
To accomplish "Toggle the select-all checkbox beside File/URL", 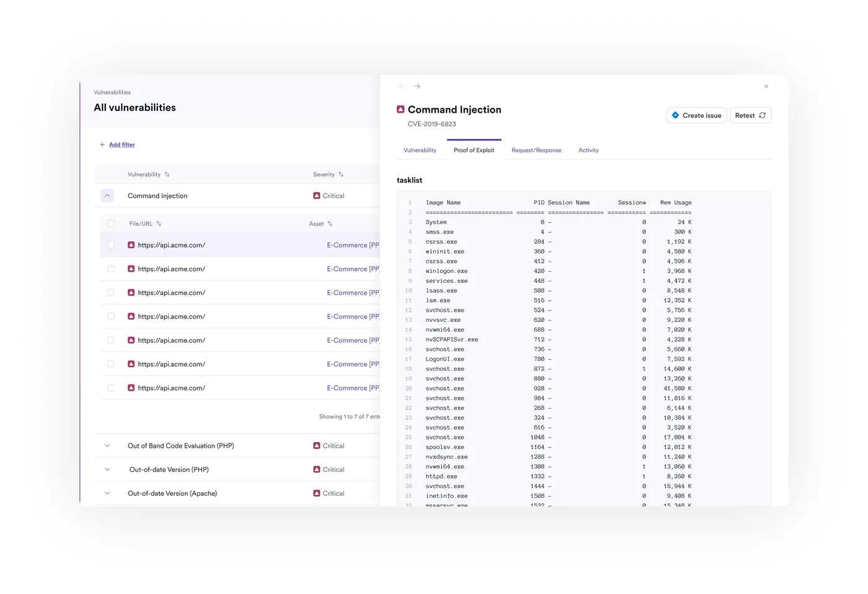I will coord(111,224).
